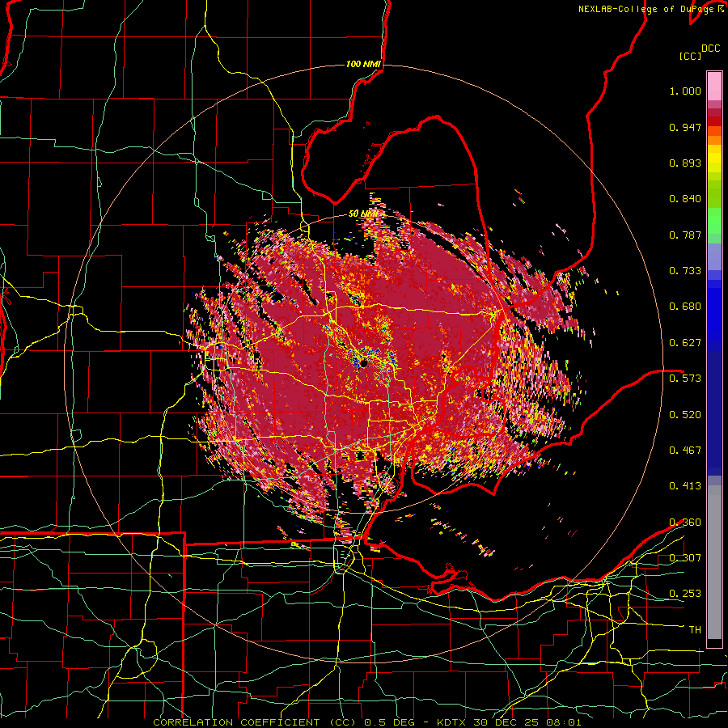Select the 0.307 scale value
Viewport: 728px width, 728px height.
(x=685, y=558)
